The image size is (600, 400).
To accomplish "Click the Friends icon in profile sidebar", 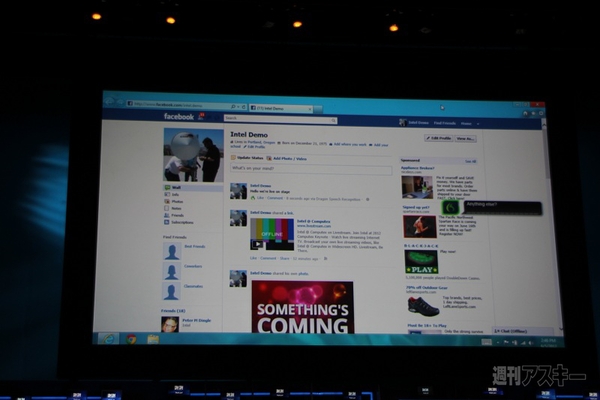I will point(166,215).
